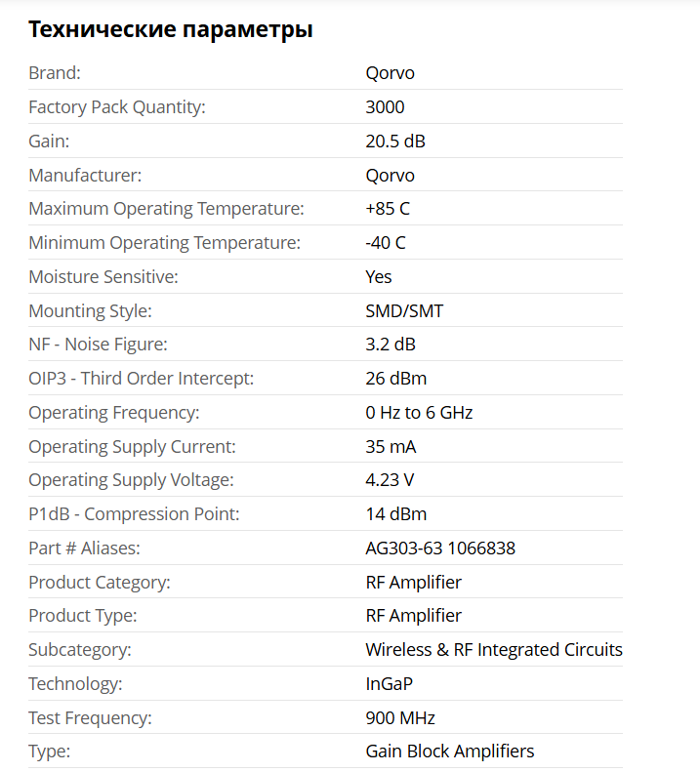Select the AG303-63 1066838 part alias
This screenshot has width=700, height=772.
pos(440,549)
